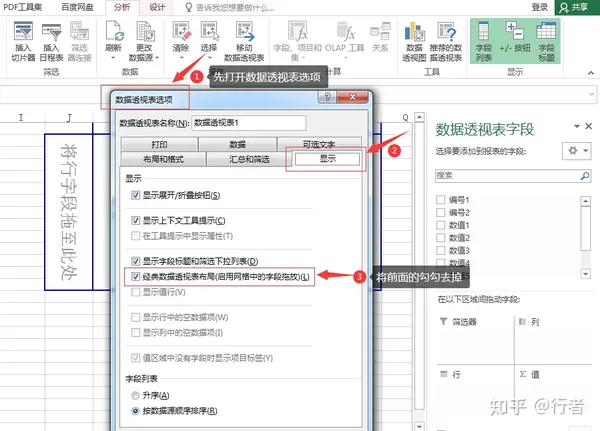Viewport: 600px width, 431px height.
Task: Click the 筛选器连接 (Filter Connections) icon
Action: click(80, 31)
